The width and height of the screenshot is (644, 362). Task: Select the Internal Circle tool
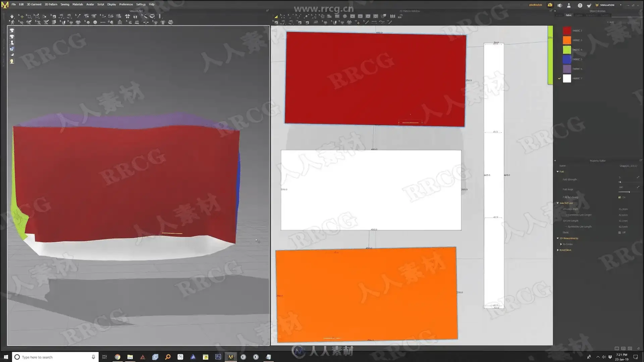(368, 16)
